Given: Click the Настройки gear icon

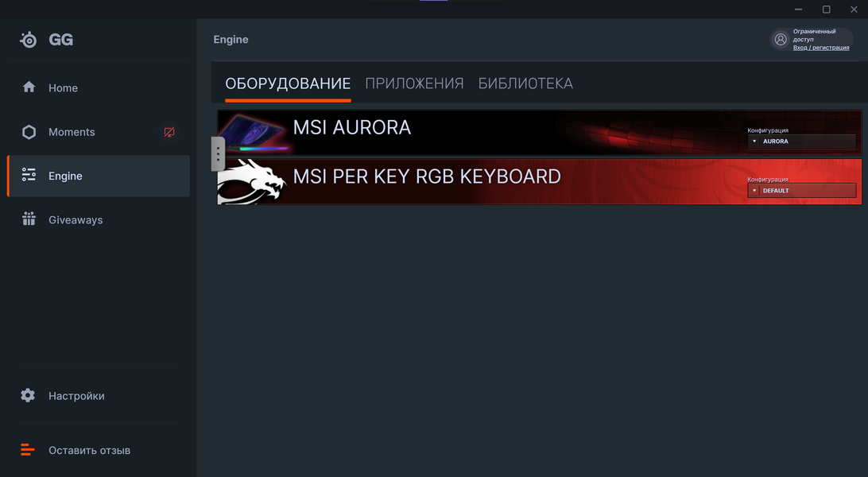Looking at the screenshot, I should 28,395.
